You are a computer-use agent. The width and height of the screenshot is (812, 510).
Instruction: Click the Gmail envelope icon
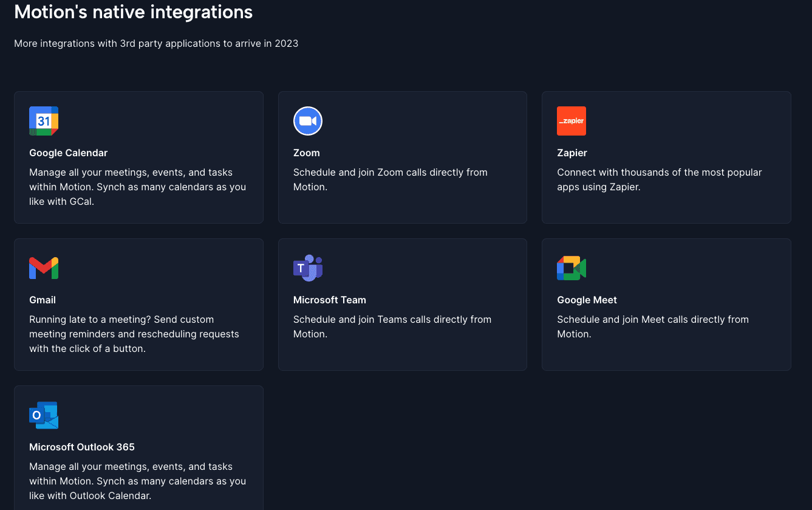[44, 268]
